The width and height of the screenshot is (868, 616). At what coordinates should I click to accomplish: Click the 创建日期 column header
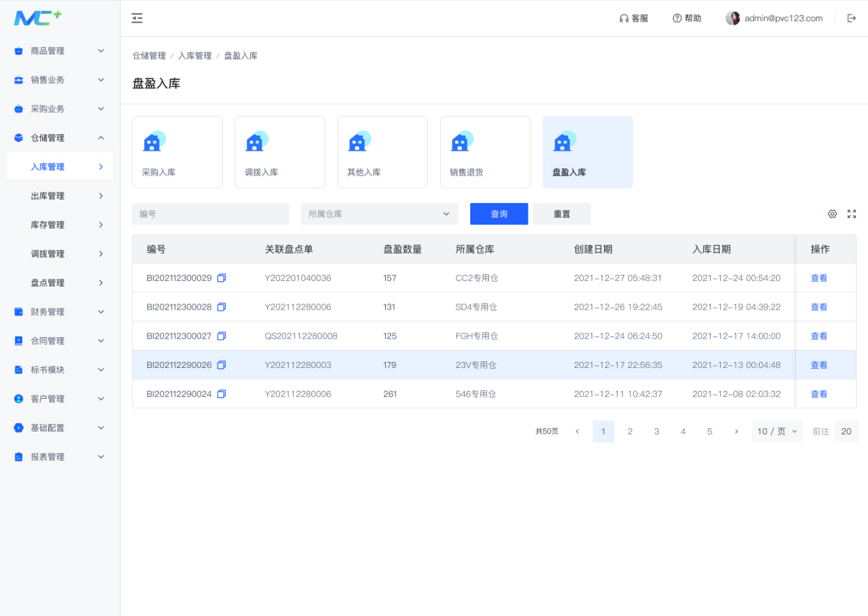[593, 249]
